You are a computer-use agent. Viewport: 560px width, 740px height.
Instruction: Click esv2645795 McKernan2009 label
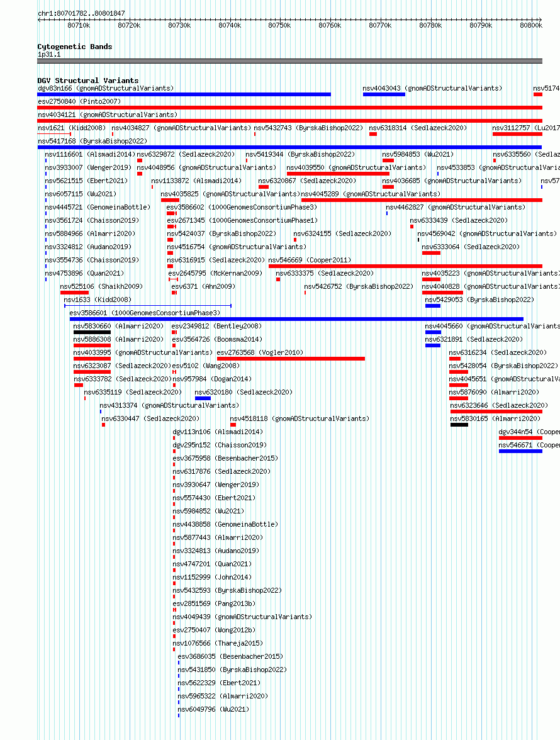pos(215,273)
